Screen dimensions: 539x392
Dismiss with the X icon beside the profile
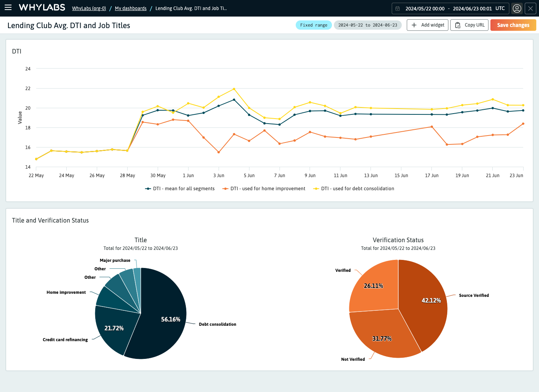[x=530, y=8]
